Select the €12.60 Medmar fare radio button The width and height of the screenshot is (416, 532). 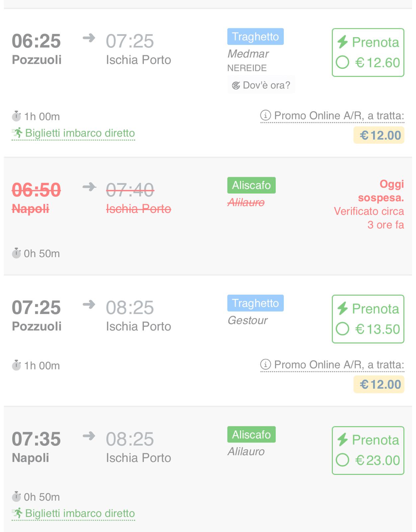click(x=342, y=62)
